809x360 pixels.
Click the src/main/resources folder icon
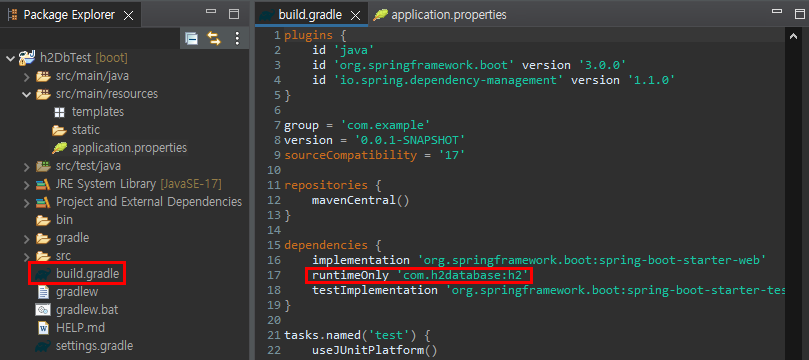[x=43, y=94]
